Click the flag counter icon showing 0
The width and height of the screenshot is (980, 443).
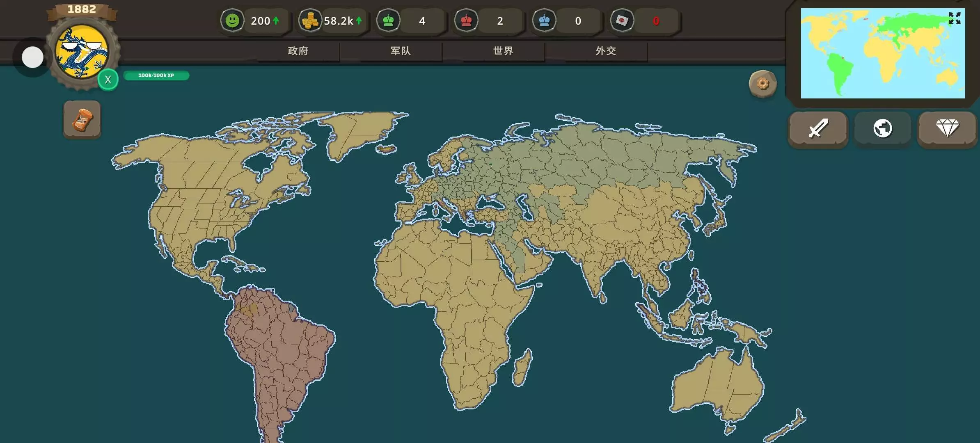pyautogui.click(x=622, y=21)
